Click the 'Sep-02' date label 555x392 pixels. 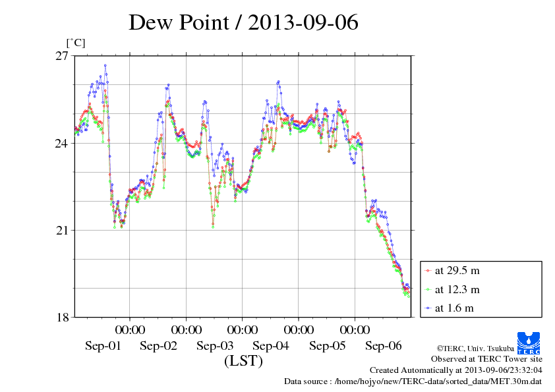[x=159, y=346]
